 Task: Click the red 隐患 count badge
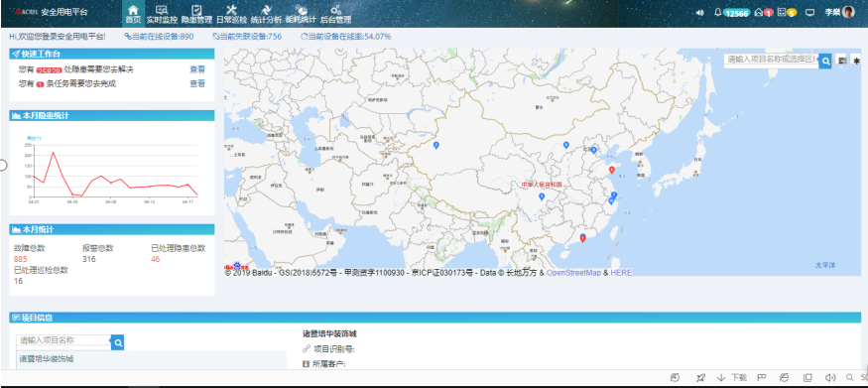pos(49,70)
